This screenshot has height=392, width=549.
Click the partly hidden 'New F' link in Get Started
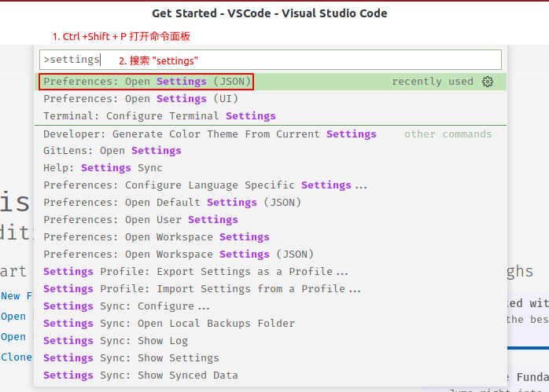[17, 296]
